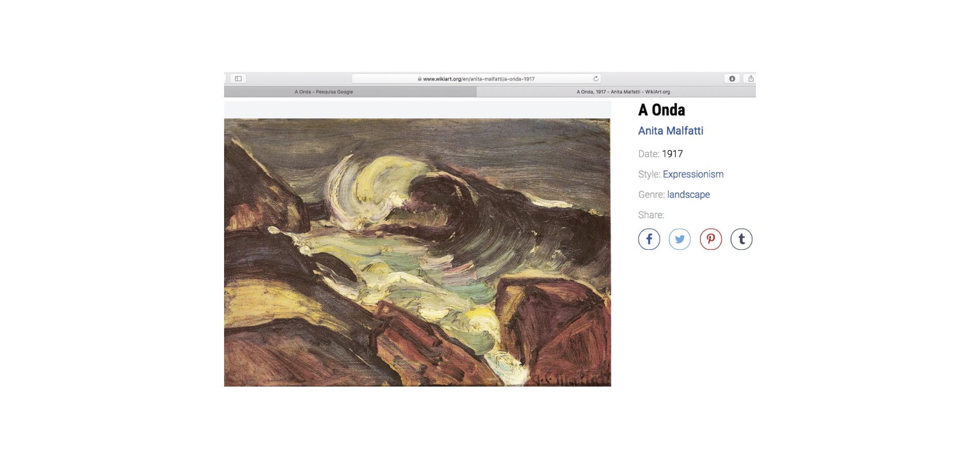Click the Share label
This screenshot has height=459, width=980.
pyautogui.click(x=651, y=215)
